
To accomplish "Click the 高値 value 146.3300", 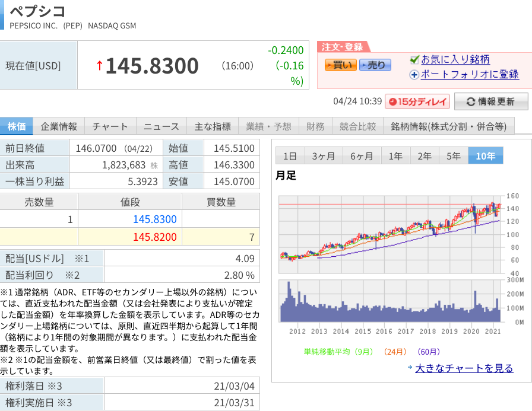I will [234, 165].
